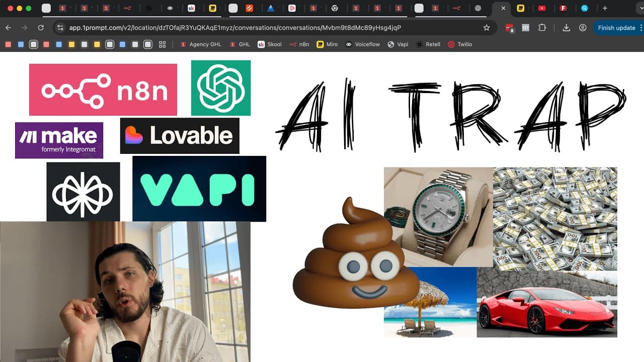Click the Finish update button

click(x=616, y=28)
